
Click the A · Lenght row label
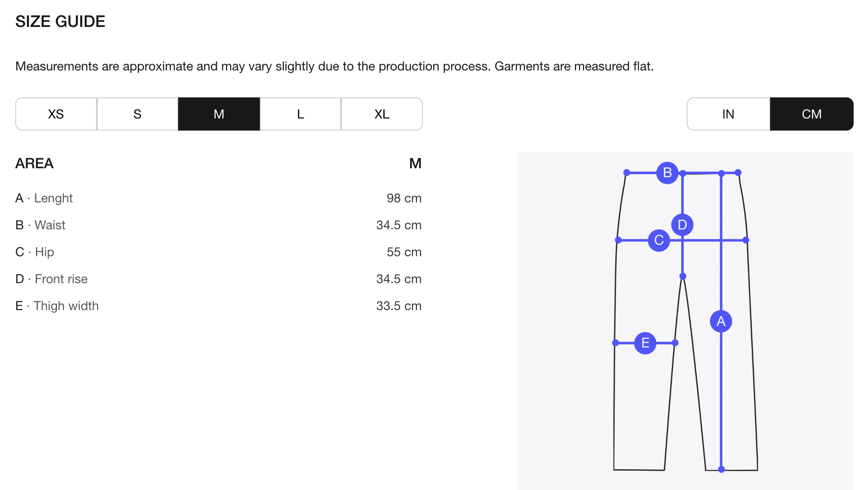pyautogui.click(x=44, y=198)
